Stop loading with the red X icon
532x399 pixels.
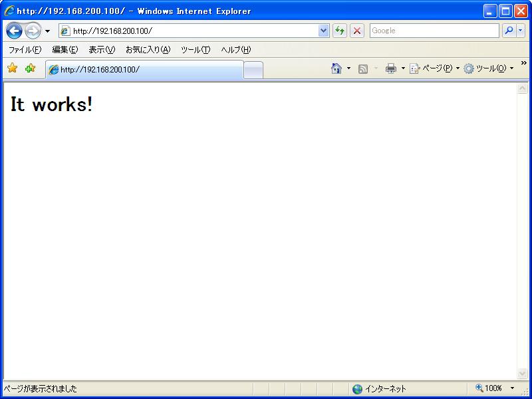click(x=357, y=31)
